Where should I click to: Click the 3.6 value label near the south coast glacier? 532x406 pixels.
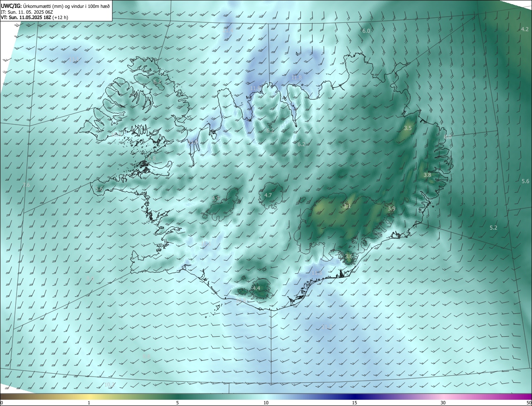pyautogui.click(x=349, y=257)
